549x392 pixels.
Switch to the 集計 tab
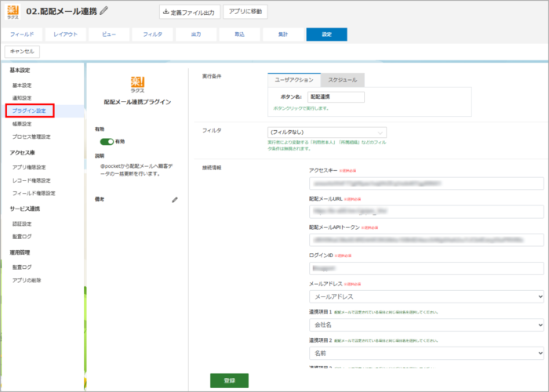pos(283,34)
